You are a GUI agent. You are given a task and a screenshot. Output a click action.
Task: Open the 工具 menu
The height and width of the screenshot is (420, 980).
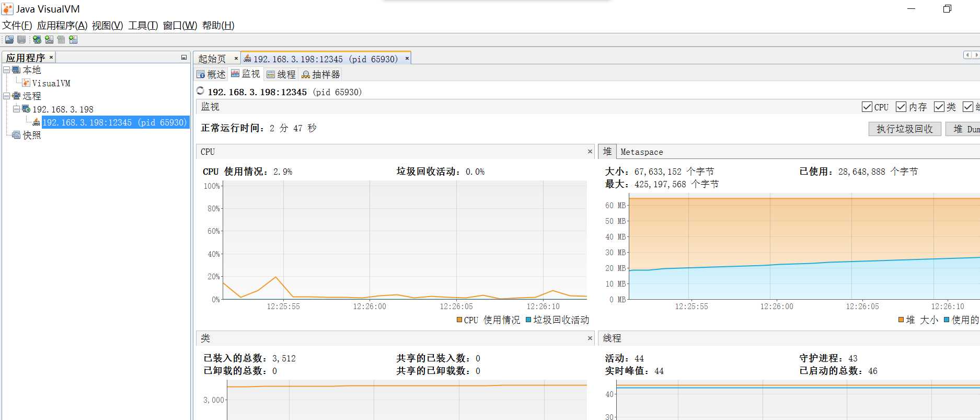pyautogui.click(x=143, y=26)
